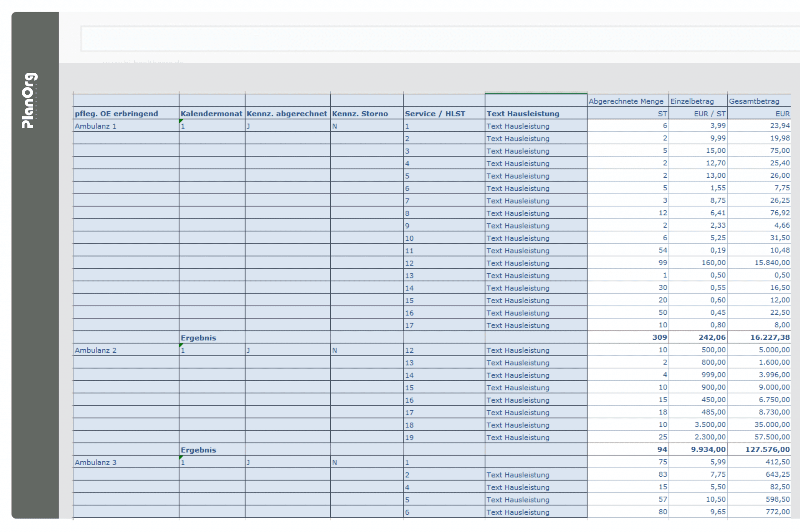Click the 'Kennz. abgerechnet' column header

[287, 113]
